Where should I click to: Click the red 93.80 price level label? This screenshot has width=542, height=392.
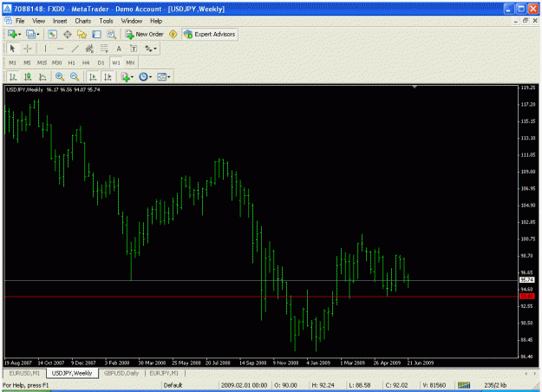pyautogui.click(x=526, y=297)
